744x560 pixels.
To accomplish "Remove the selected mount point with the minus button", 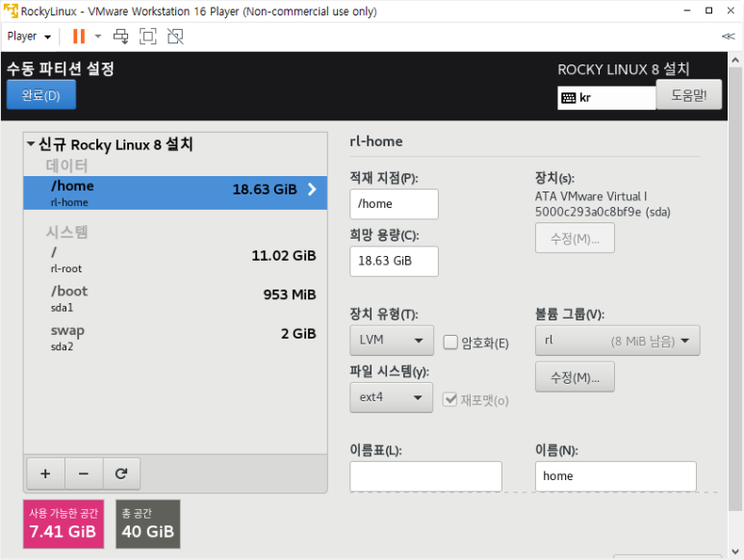I will (x=84, y=473).
